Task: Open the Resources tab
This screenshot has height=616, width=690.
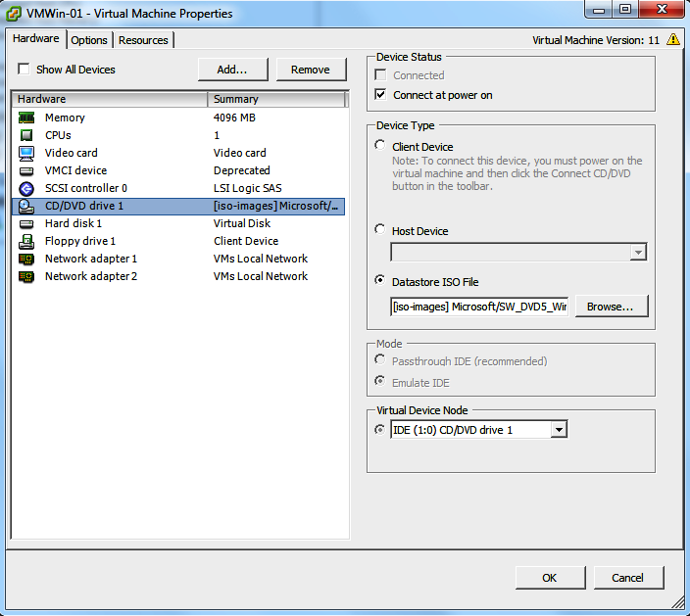Action: pos(143,40)
